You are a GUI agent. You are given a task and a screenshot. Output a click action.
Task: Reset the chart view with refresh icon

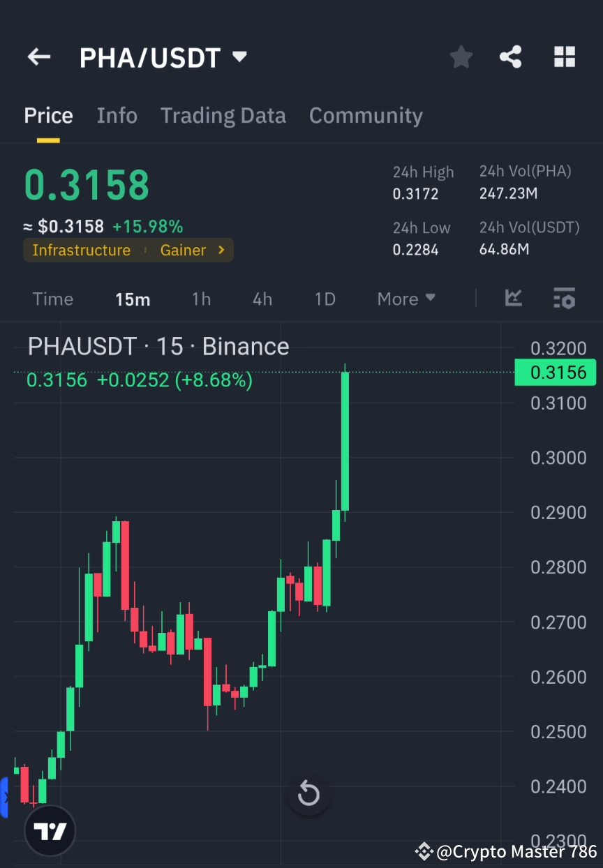click(x=308, y=793)
